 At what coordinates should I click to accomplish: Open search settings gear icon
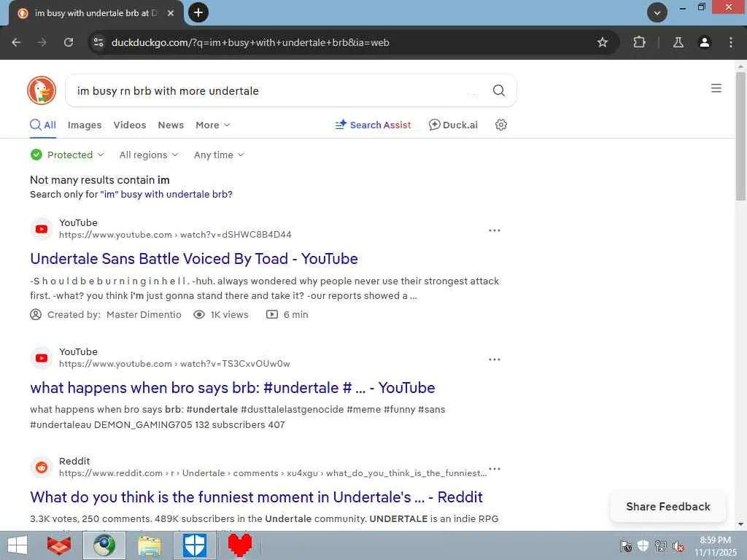(x=500, y=125)
